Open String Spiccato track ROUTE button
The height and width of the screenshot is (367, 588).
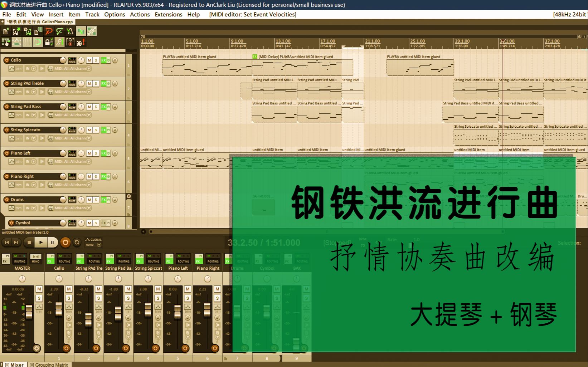[x=72, y=130]
